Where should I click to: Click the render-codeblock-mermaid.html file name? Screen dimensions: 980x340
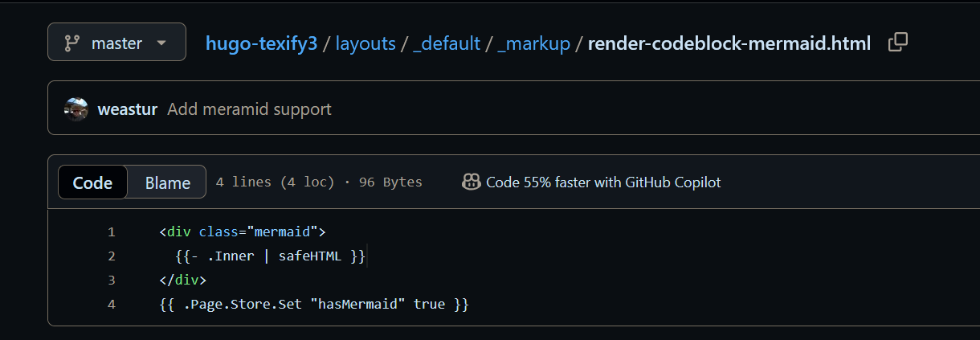729,43
